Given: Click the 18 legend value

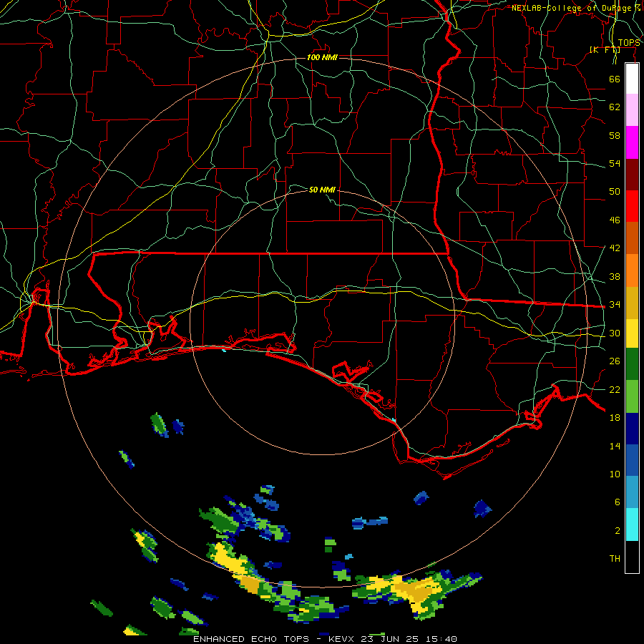Looking at the screenshot, I should click(615, 418).
